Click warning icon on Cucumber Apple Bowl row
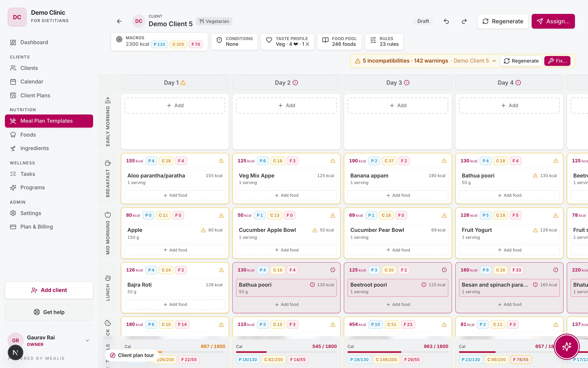Screen dimensions: 588x368 point(315,230)
